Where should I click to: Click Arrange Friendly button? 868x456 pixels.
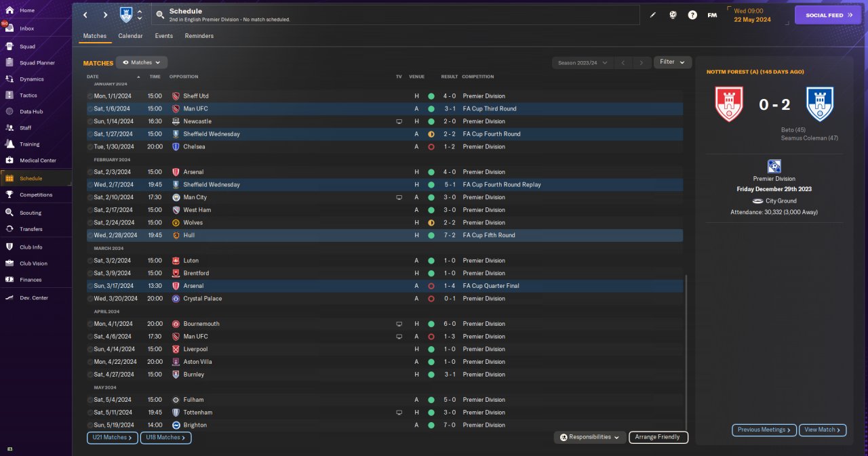point(658,438)
